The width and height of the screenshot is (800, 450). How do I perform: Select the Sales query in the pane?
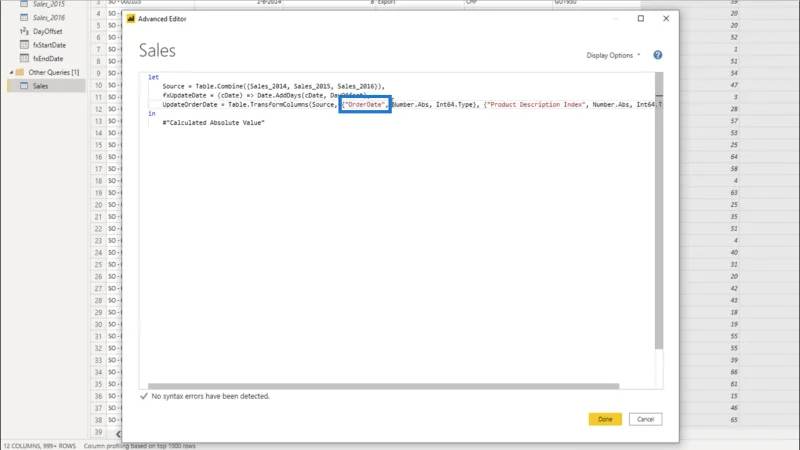[x=46, y=86]
